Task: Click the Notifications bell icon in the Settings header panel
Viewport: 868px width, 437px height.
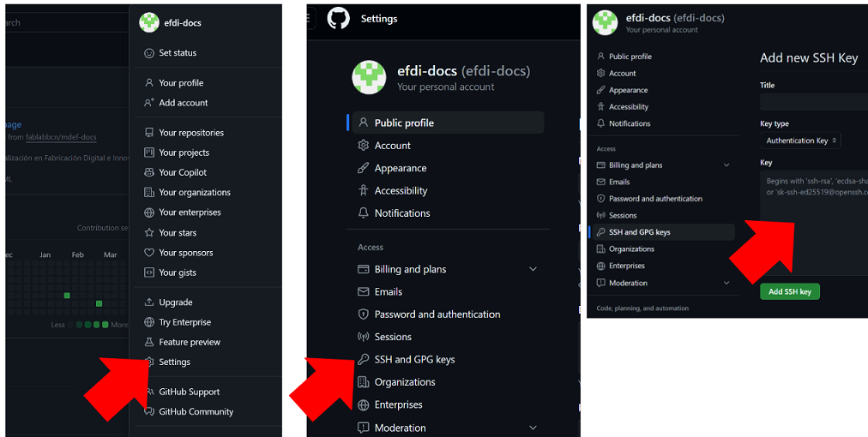Action: [363, 213]
